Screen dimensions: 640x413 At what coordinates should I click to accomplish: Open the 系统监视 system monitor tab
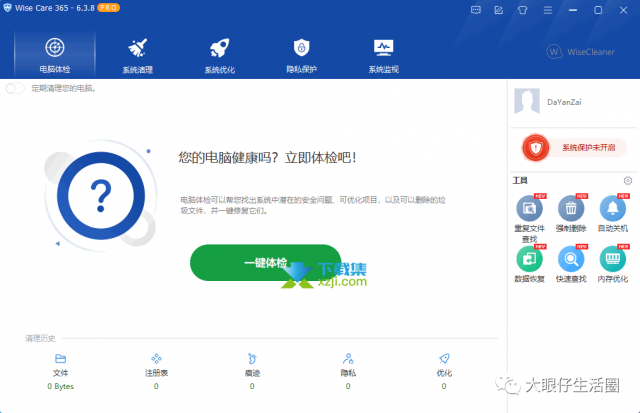pyautogui.click(x=384, y=56)
